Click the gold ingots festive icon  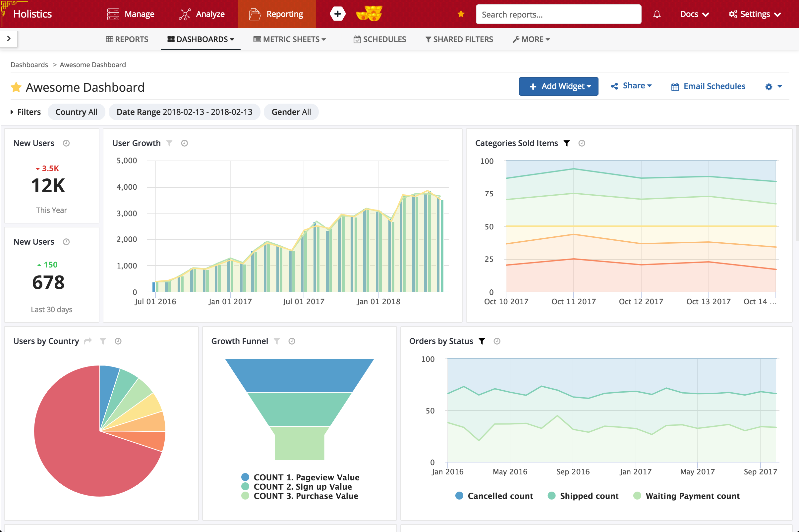click(x=369, y=14)
